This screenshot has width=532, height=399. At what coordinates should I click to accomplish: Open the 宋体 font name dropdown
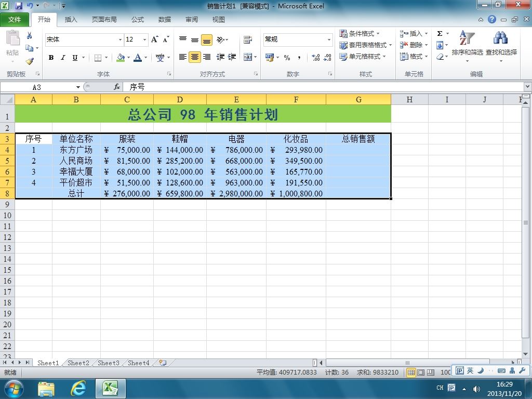click(120, 39)
